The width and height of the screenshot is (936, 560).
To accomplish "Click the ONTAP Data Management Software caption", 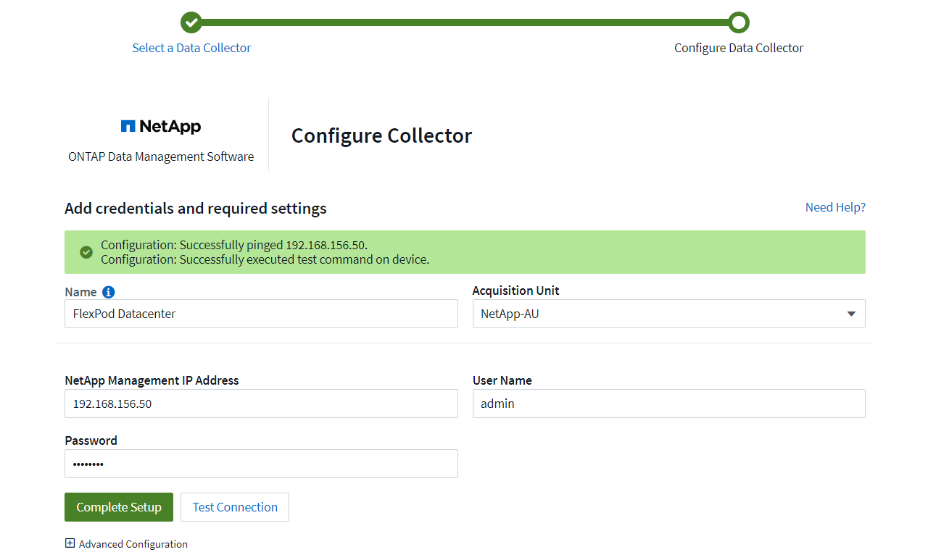I will coord(161,156).
